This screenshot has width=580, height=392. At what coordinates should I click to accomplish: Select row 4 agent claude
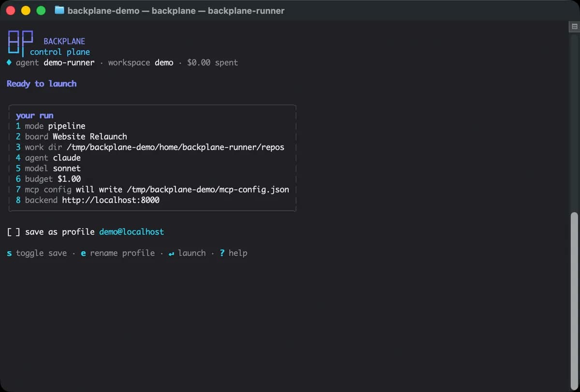(48, 158)
